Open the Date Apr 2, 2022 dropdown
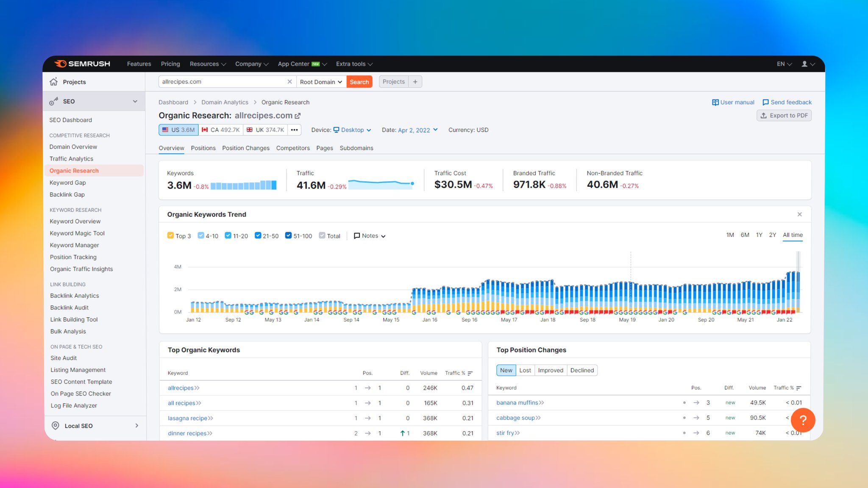 pos(418,130)
